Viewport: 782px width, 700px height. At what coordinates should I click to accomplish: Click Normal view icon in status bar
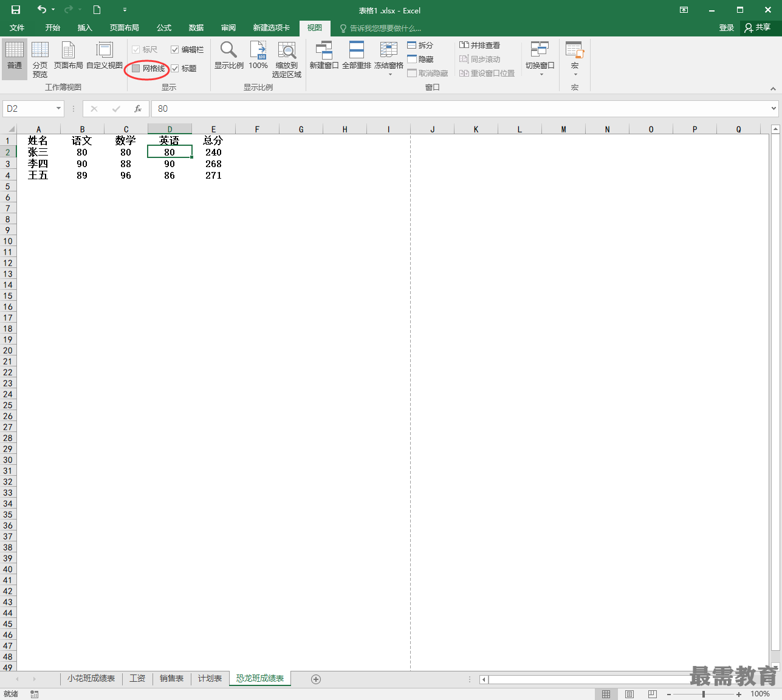(606, 694)
